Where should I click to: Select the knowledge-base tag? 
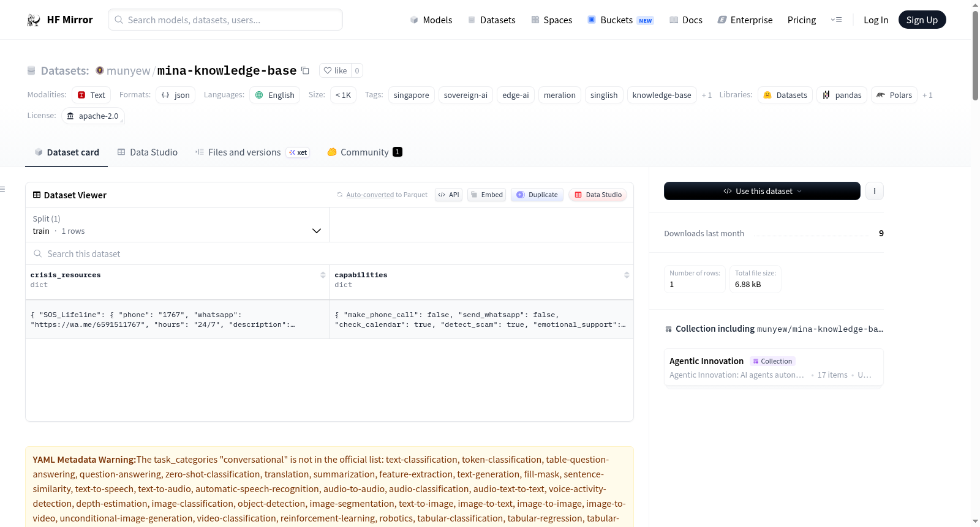coord(661,95)
